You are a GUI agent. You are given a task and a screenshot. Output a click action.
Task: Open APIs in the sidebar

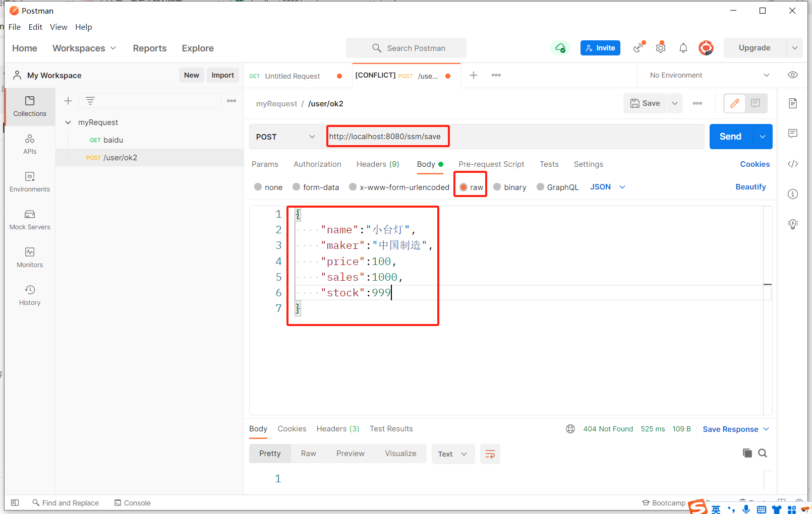click(x=30, y=144)
